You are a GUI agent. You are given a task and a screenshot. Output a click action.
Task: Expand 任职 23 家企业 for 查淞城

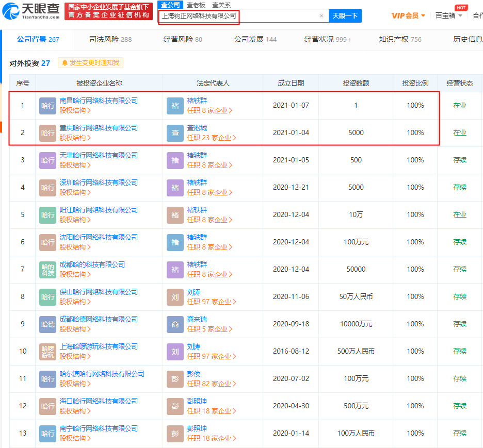coord(212,138)
